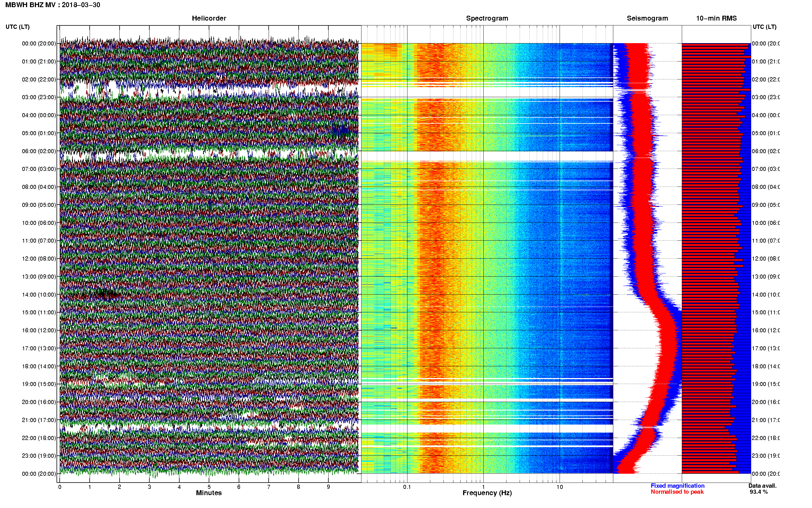The width and height of the screenshot is (812, 508).
Task: Click the left '21:00 (17:00)' time label
Action: pyautogui.click(x=39, y=420)
